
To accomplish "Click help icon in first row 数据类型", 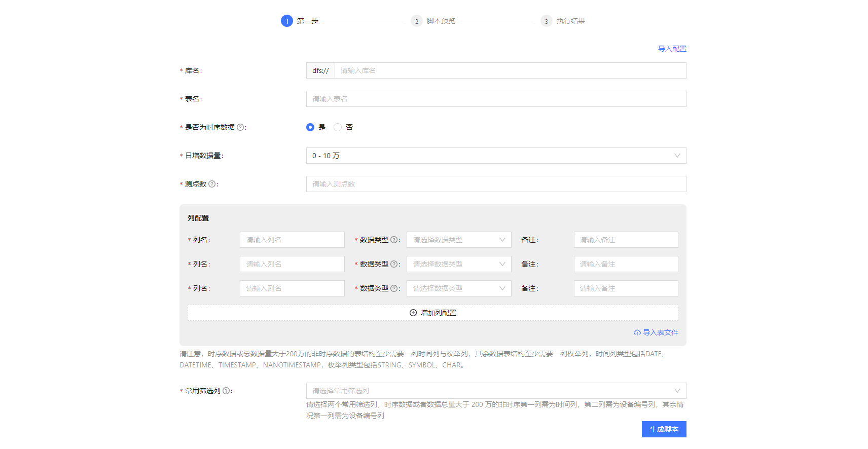I will (x=394, y=240).
